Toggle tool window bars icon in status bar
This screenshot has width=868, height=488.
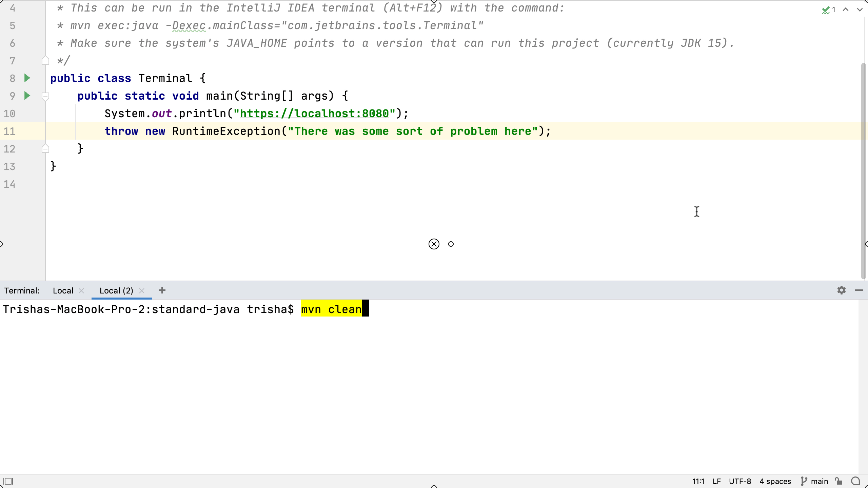8,481
